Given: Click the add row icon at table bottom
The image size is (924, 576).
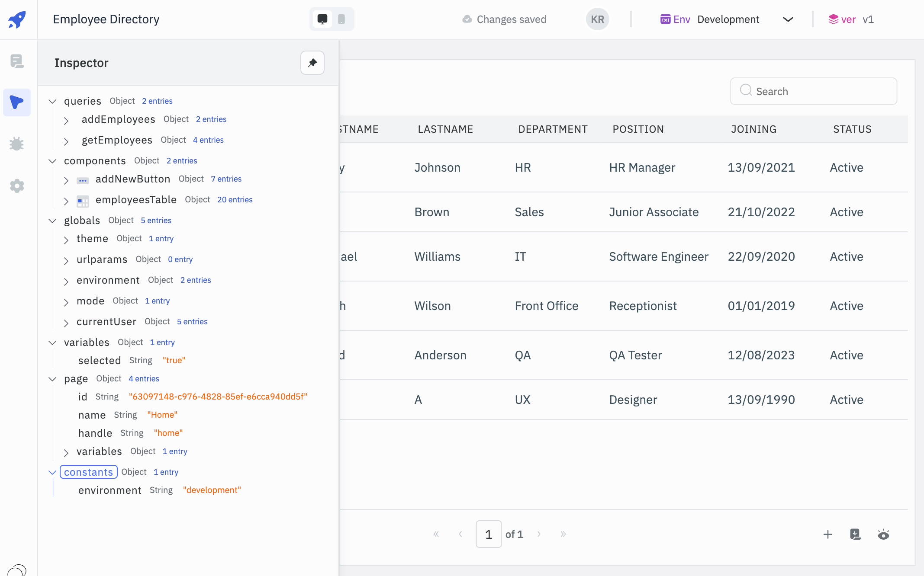Looking at the screenshot, I should (x=828, y=534).
